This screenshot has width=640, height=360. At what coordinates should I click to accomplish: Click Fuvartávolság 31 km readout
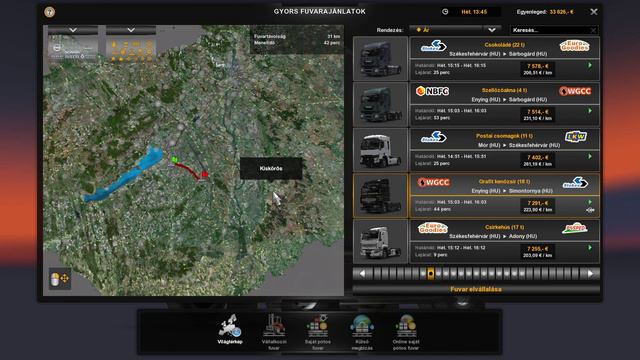pos(297,36)
